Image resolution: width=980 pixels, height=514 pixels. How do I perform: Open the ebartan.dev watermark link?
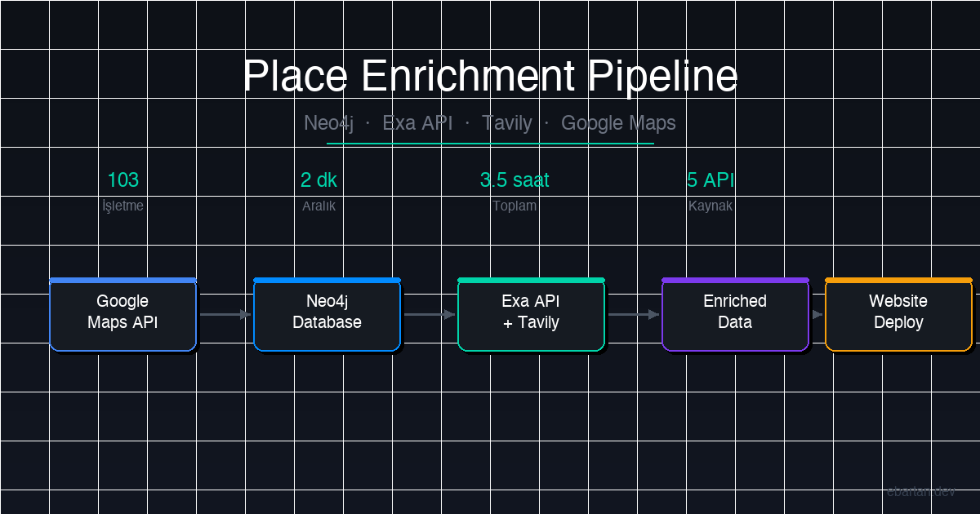tap(922, 491)
